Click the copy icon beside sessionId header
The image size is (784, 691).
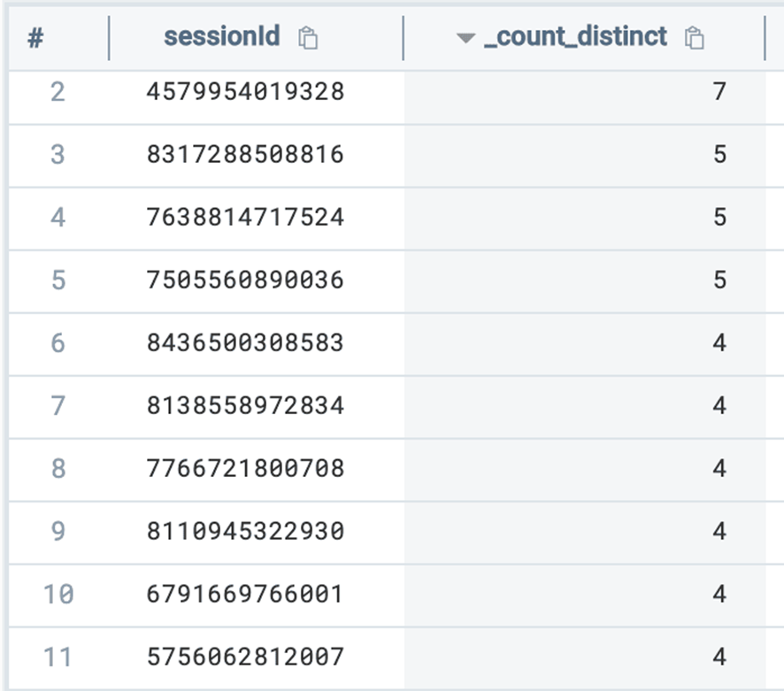pyautogui.click(x=308, y=38)
